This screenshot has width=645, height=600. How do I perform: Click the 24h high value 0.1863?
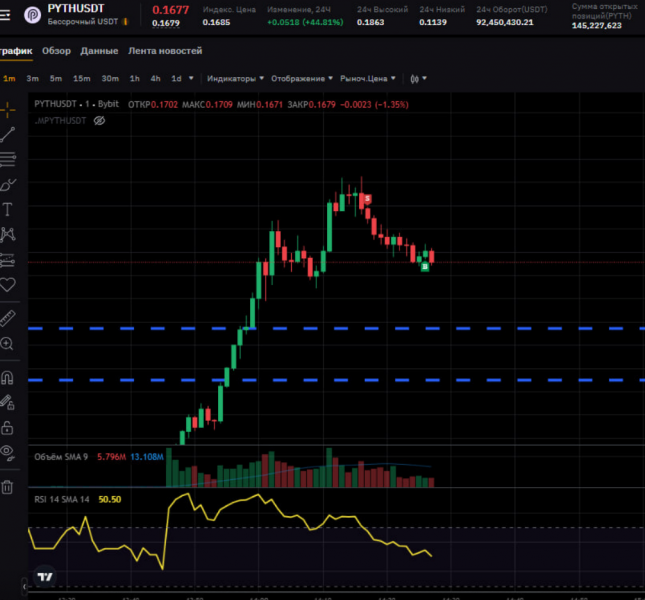click(370, 22)
